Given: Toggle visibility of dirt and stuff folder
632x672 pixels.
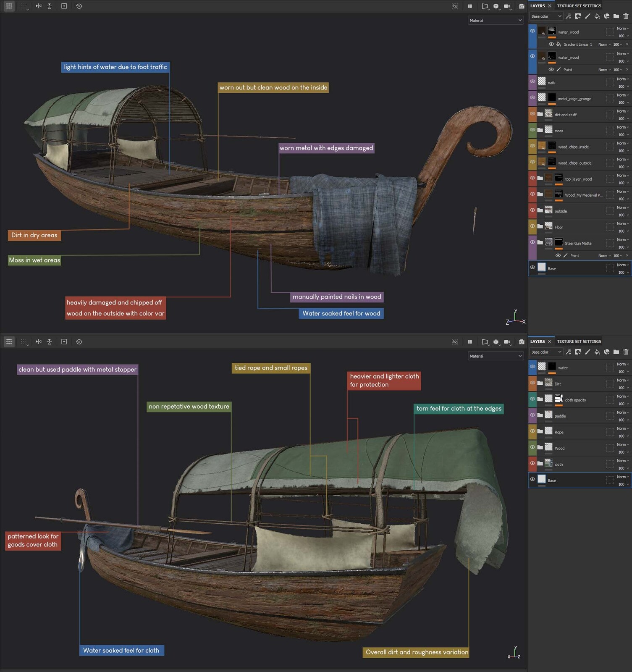Looking at the screenshot, I should [532, 113].
